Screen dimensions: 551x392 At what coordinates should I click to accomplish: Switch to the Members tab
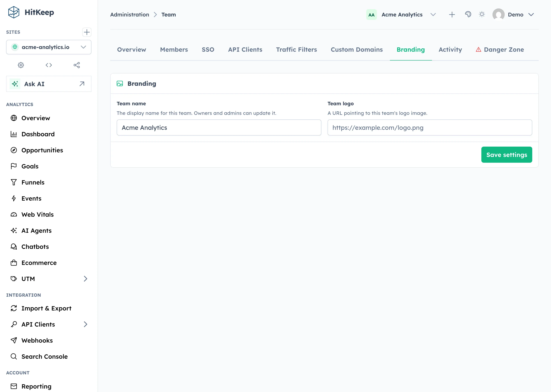[174, 50]
